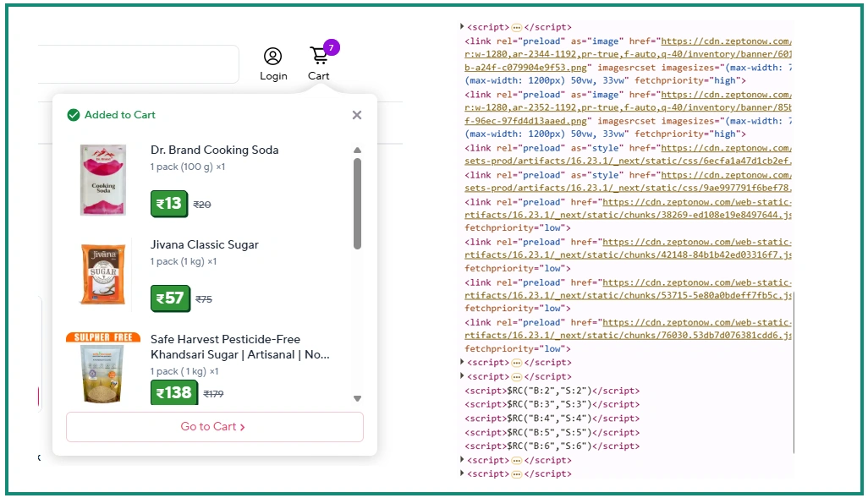Open the chunks/38269 script link
Viewport: 868px width, 498px height.
click(628, 209)
